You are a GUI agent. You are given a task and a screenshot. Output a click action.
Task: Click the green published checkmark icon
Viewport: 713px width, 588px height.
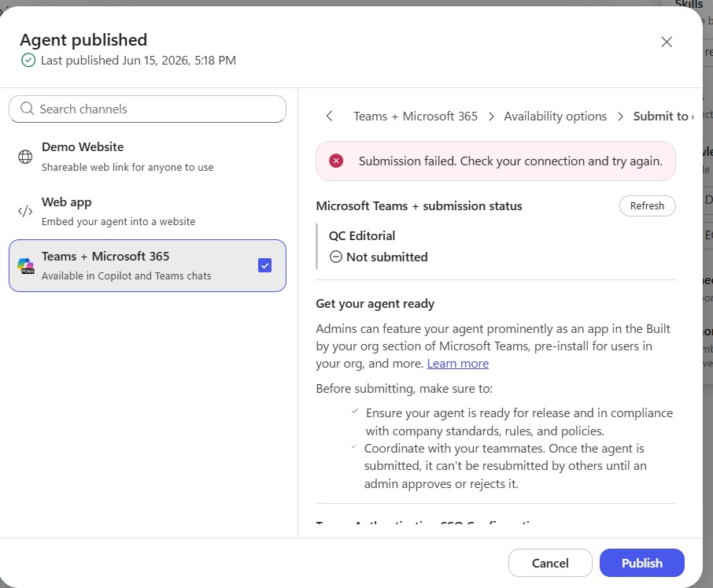coord(28,60)
